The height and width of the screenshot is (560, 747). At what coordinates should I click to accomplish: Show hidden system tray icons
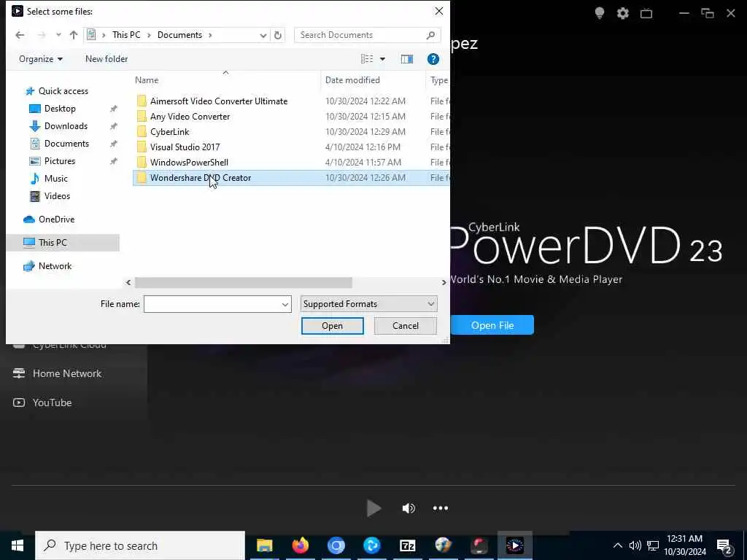(617, 545)
